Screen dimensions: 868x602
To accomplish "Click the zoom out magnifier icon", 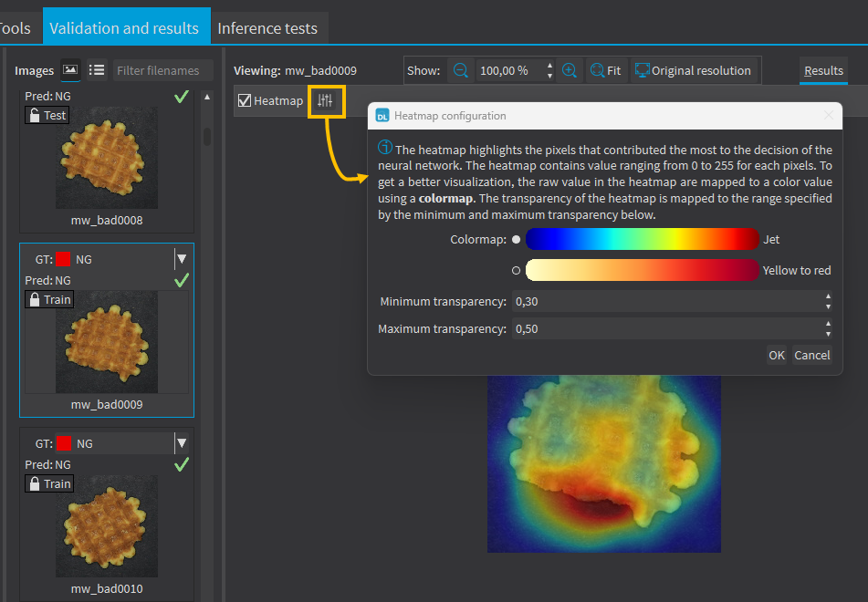I will point(460,70).
